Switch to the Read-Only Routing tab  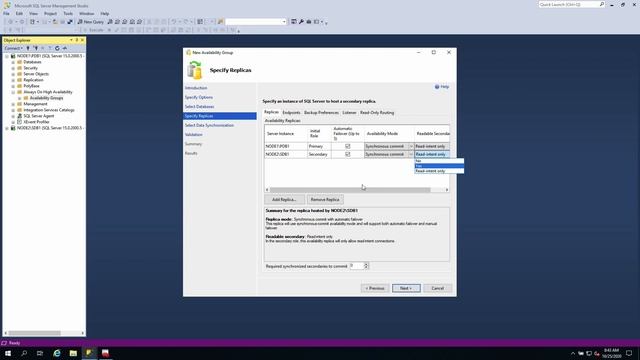(x=377, y=113)
